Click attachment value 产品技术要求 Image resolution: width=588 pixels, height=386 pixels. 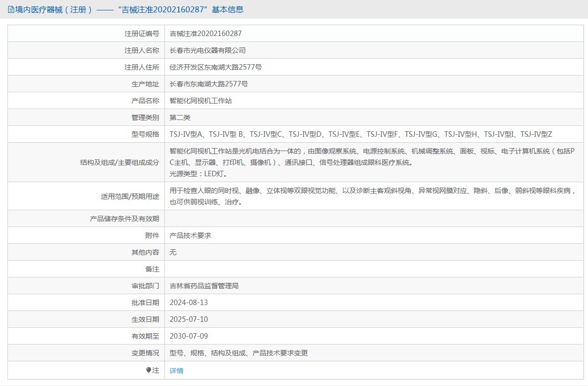point(190,235)
